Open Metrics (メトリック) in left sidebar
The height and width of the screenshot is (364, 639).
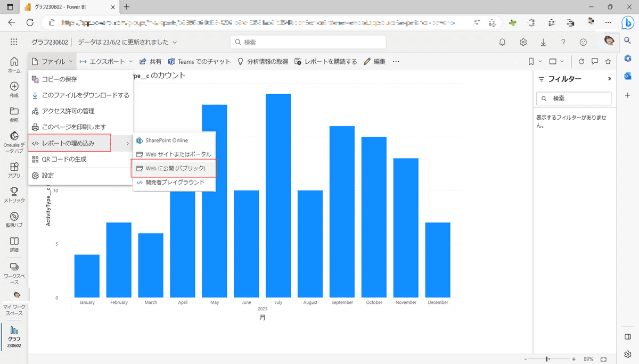coord(14,195)
